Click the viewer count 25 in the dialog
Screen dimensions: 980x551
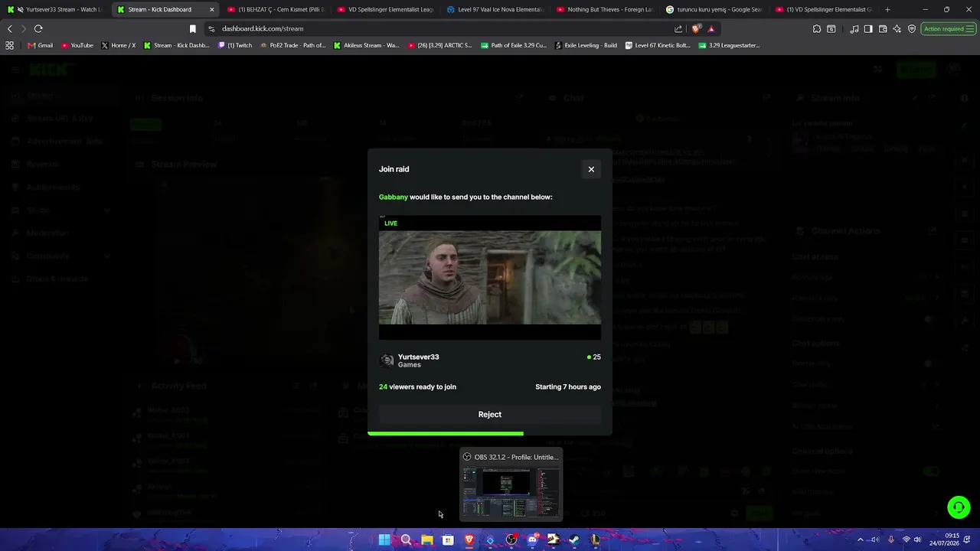(594, 357)
